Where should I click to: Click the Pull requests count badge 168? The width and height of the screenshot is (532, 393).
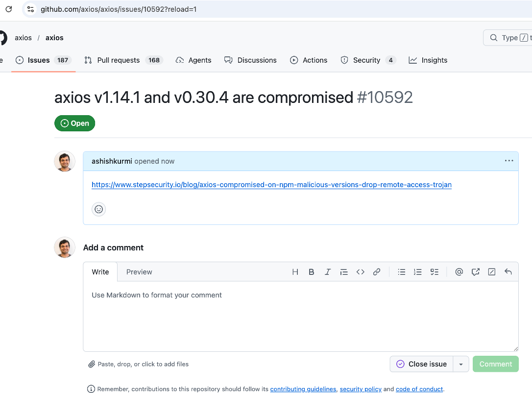[154, 60]
